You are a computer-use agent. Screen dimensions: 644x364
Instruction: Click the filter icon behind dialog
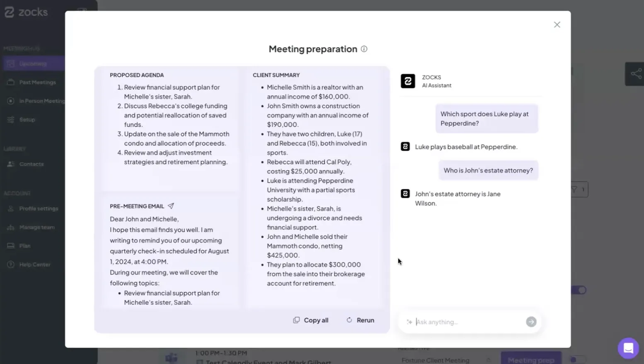(574, 189)
